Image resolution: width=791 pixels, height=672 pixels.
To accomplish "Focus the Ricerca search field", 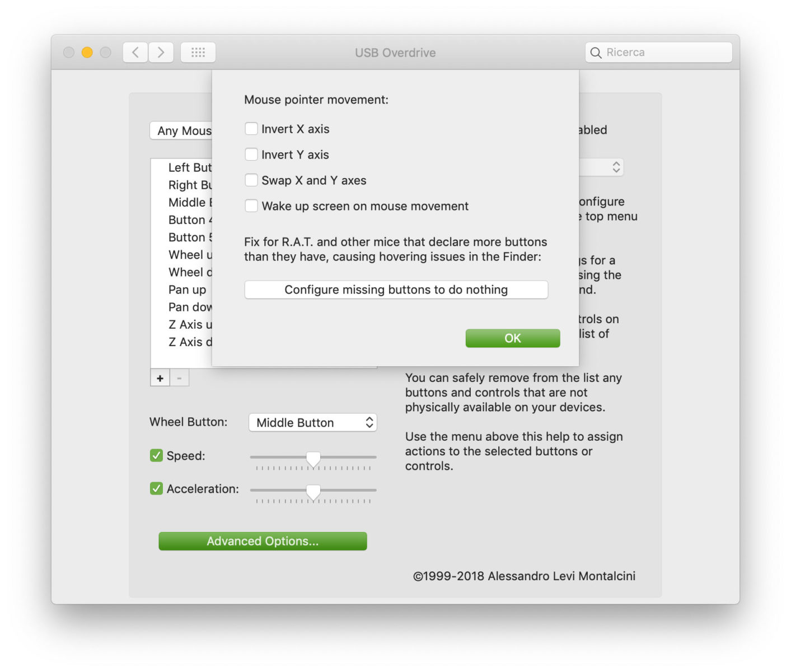I will coord(659,53).
